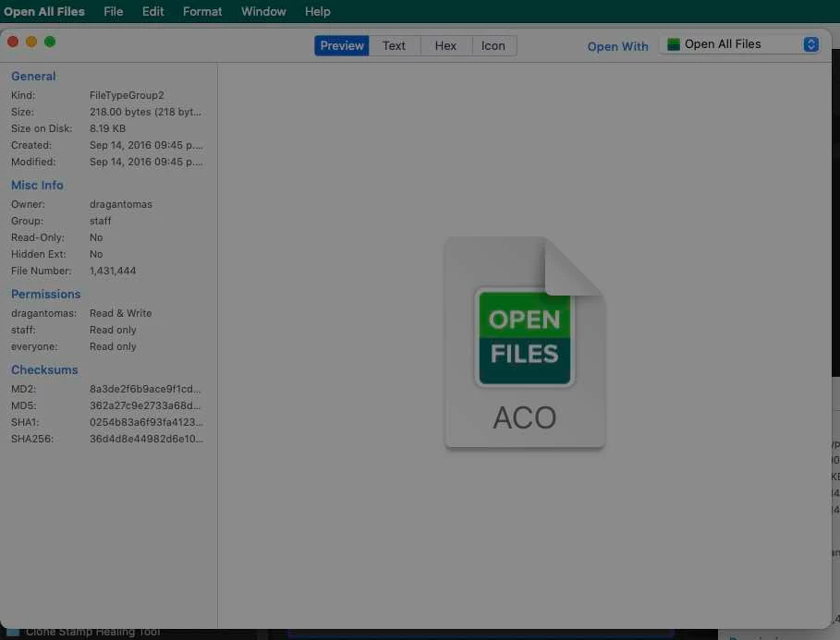
Task: Select the MD5 checksum value
Action: (145, 405)
